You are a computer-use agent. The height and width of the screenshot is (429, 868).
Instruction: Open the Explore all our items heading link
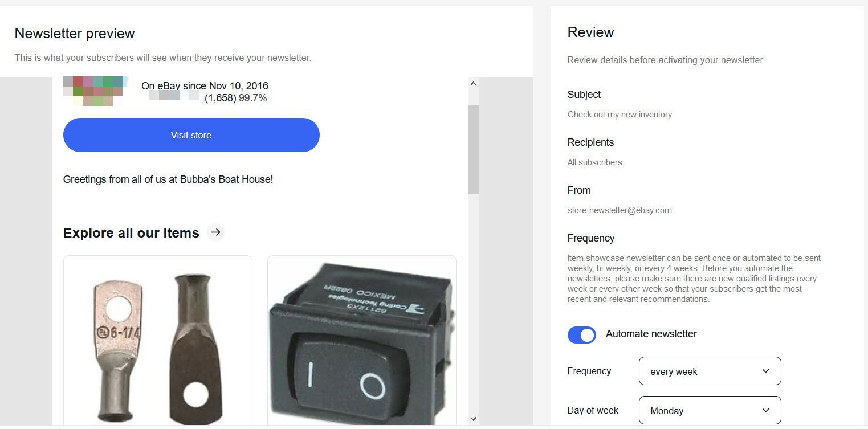(x=131, y=233)
